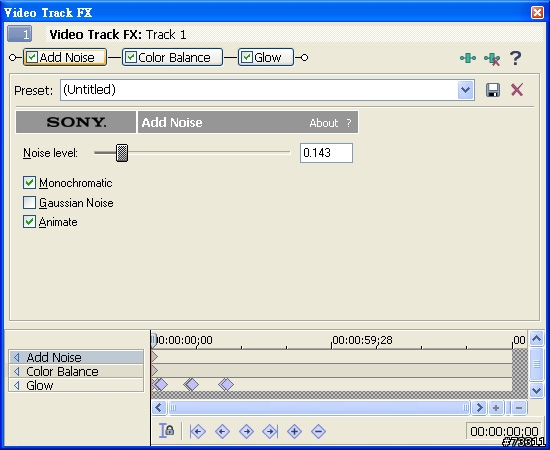Save the preset with the floppy disk icon
550x450 pixels.
493,90
